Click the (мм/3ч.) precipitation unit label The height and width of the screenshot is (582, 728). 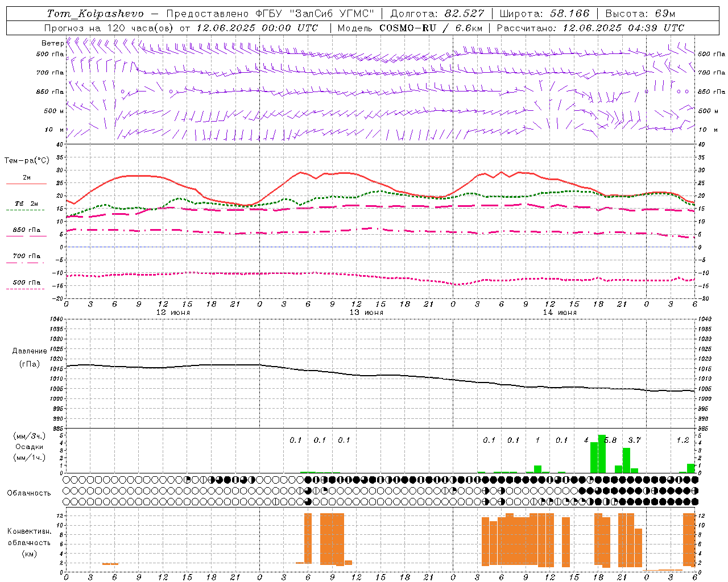click(29, 436)
